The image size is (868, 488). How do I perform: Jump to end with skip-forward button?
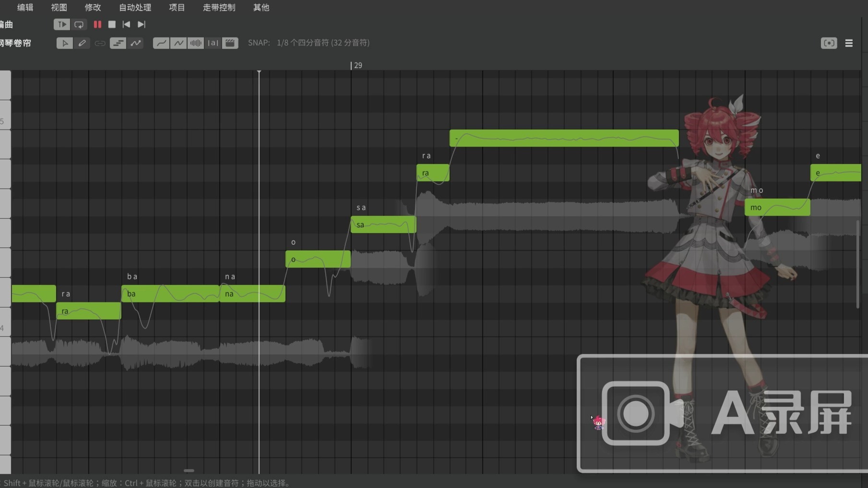pyautogui.click(x=141, y=24)
